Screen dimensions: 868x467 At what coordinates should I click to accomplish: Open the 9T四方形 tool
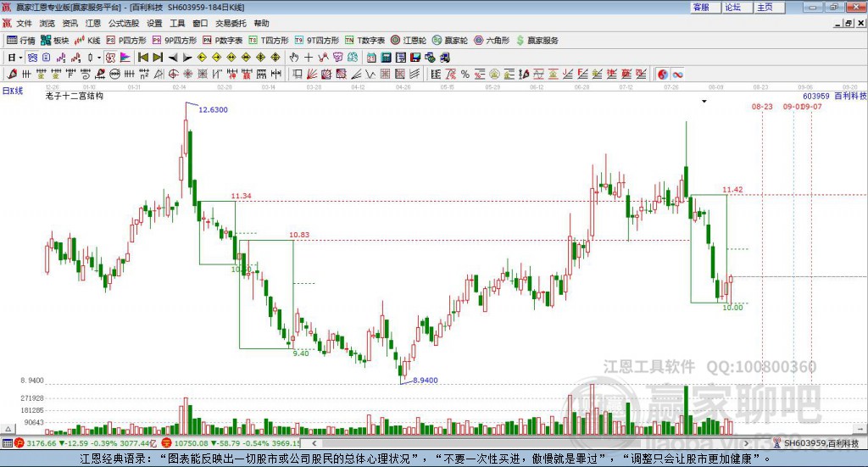[x=317, y=41]
